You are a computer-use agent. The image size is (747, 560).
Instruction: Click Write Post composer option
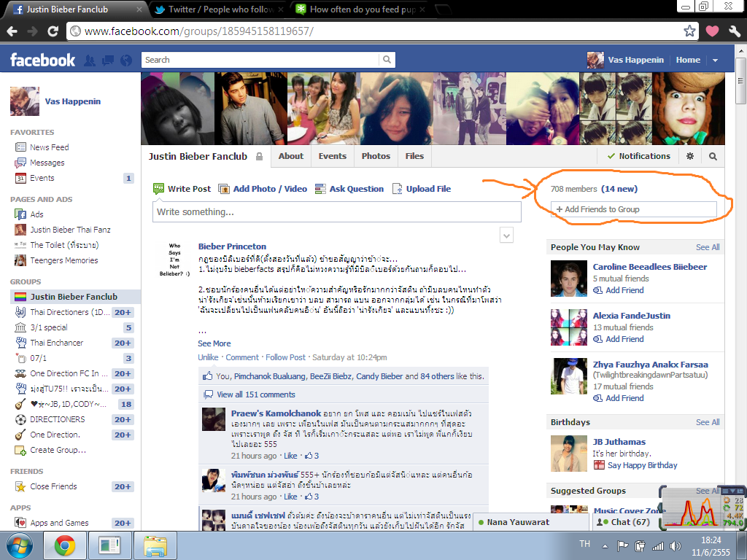click(x=182, y=189)
